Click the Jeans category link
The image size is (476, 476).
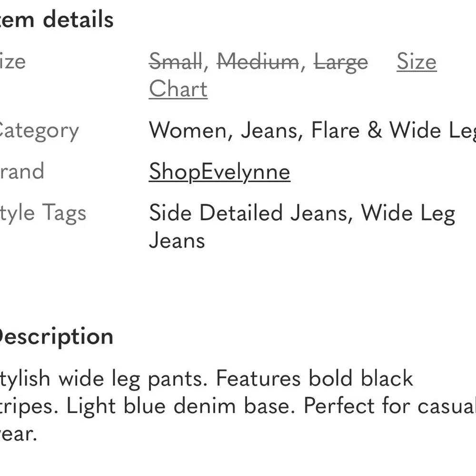269,130
